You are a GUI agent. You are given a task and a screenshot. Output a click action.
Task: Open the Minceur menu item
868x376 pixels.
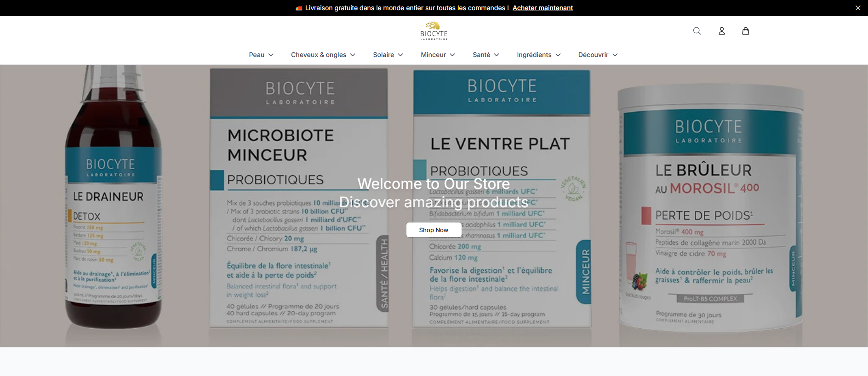pyautogui.click(x=434, y=55)
